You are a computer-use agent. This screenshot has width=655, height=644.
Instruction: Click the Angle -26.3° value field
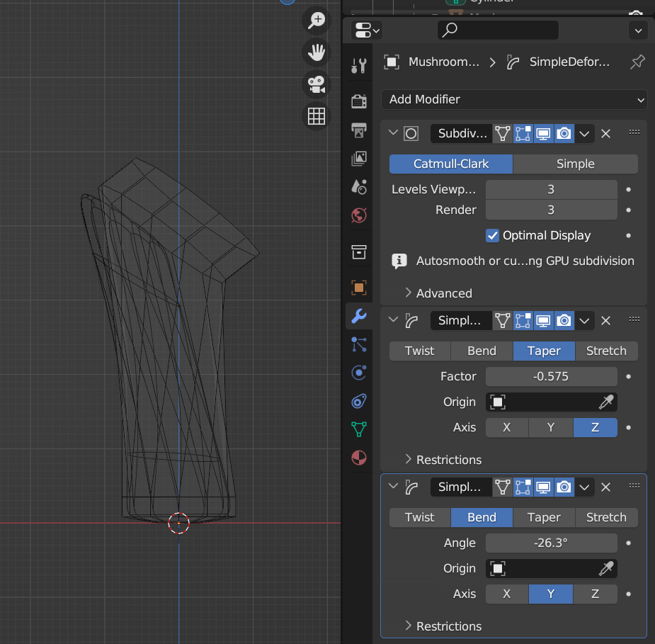(552, 543)
